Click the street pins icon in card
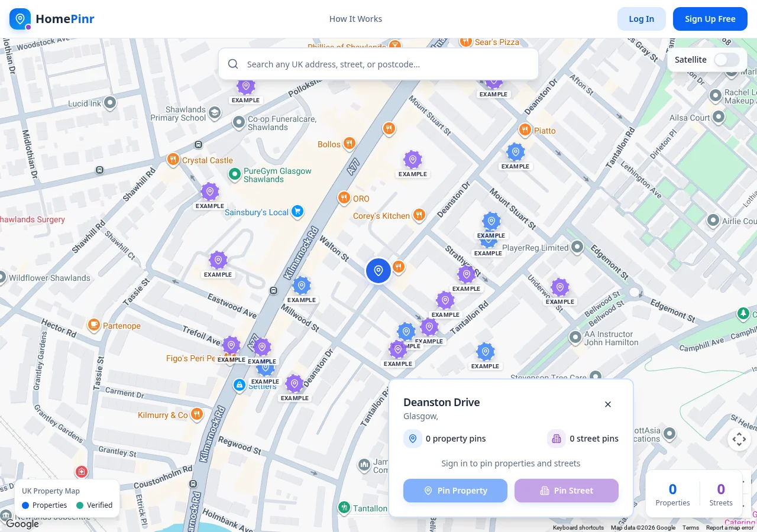This screenshot has height=532, width=757. point(556,439)
